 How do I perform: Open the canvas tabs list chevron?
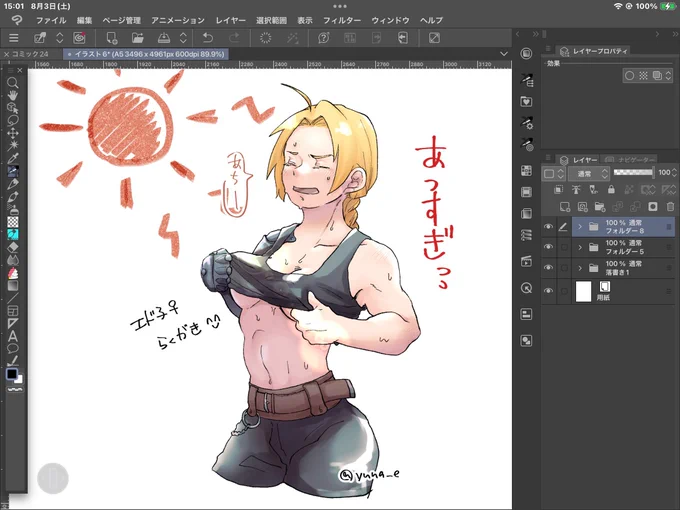coord(503,54)
